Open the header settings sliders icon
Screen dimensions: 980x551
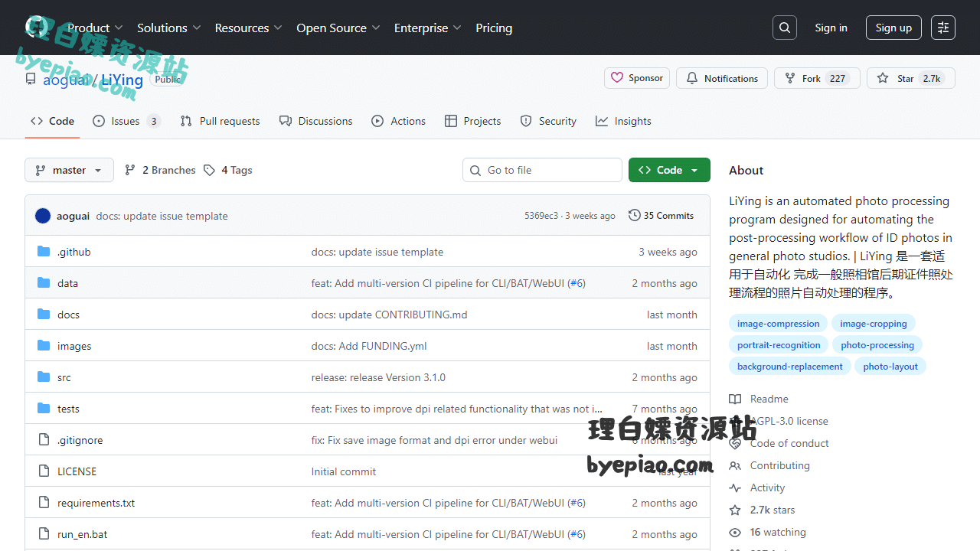point(943,28)
